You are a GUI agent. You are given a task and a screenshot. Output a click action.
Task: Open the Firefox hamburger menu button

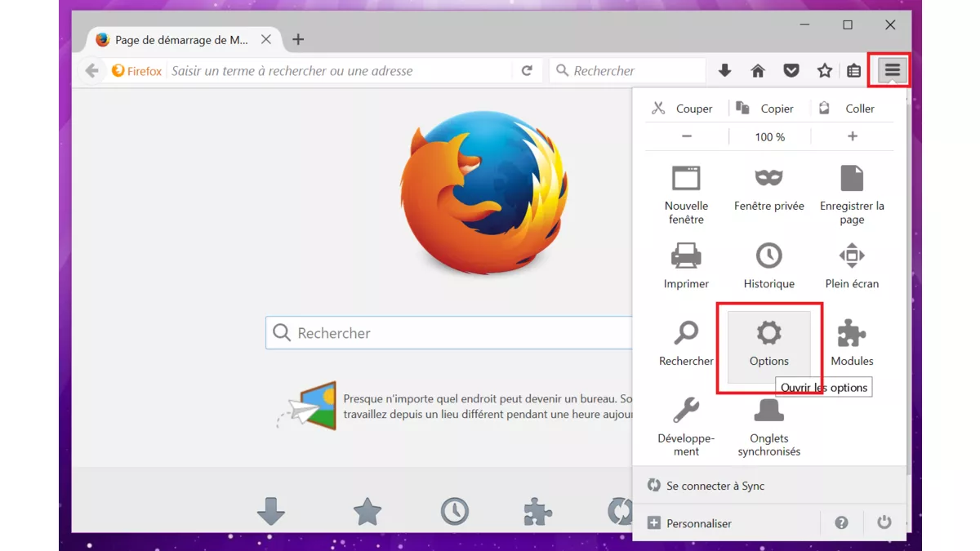click(892, 70)
